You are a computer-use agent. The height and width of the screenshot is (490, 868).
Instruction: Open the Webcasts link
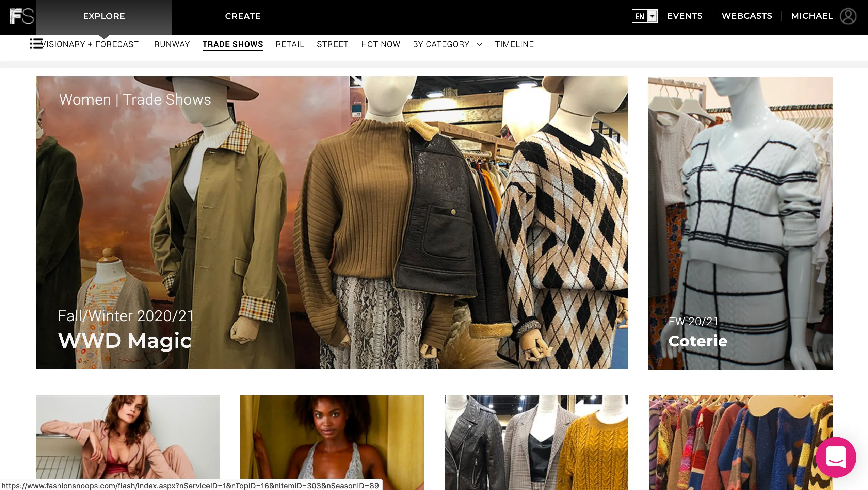click(747, 16)
